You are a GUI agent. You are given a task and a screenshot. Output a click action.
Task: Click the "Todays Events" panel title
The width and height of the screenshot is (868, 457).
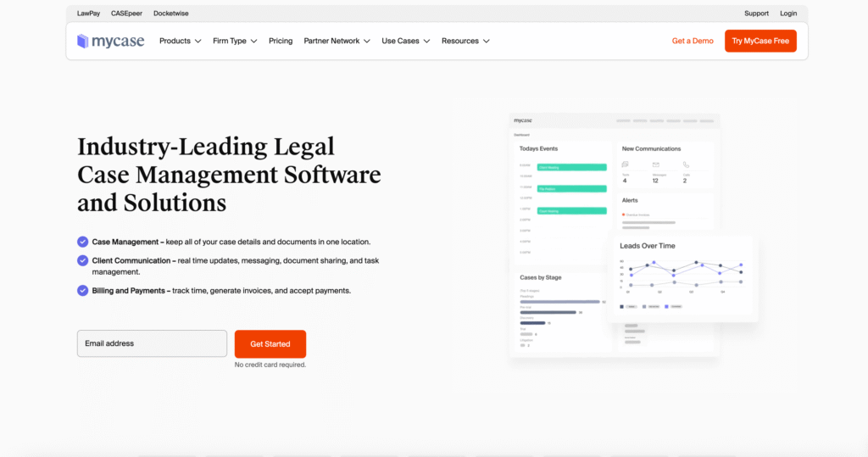pos(538,148)
